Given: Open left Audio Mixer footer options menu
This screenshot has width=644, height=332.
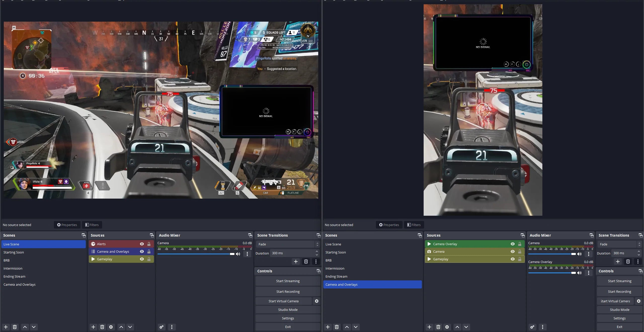Looking at the screenshot, I should tap(172, 327).
